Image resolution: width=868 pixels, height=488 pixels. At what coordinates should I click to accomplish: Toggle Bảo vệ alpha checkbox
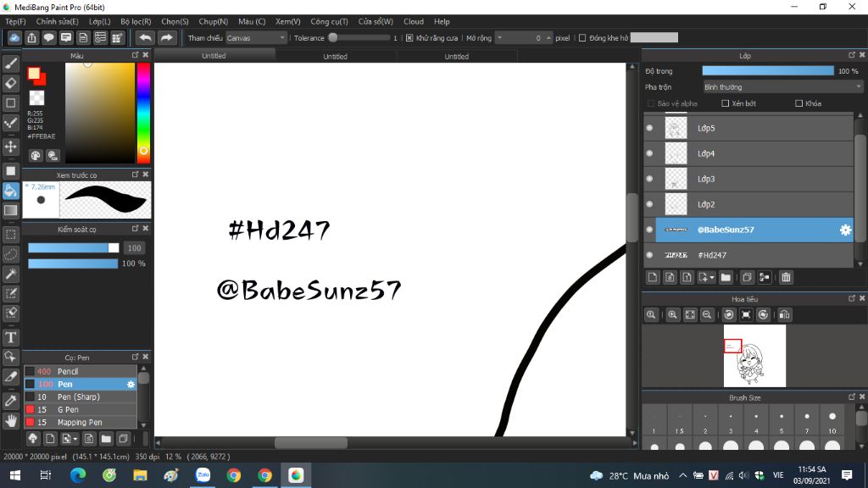click(651, 103)
